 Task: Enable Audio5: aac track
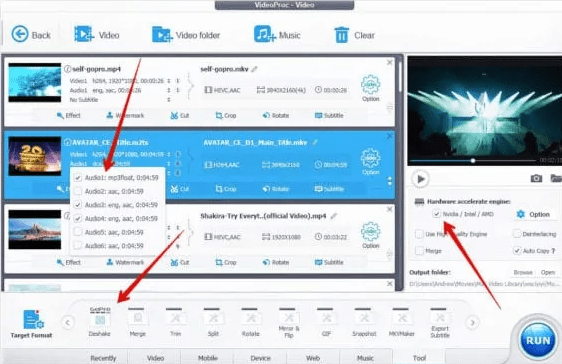[x=78, y=232]
